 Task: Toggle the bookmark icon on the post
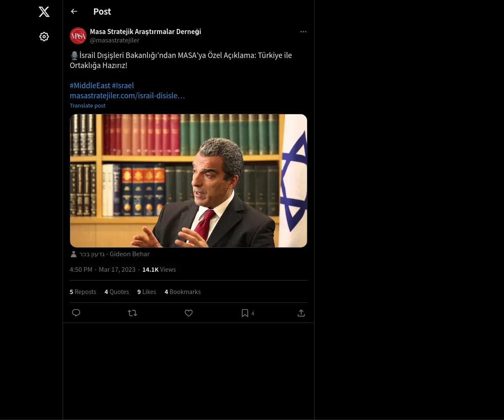point(245,313)
